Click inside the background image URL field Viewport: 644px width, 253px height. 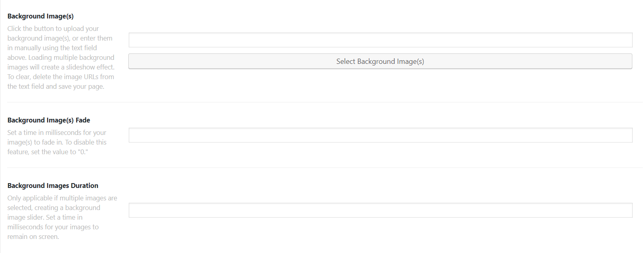(380, 40)
